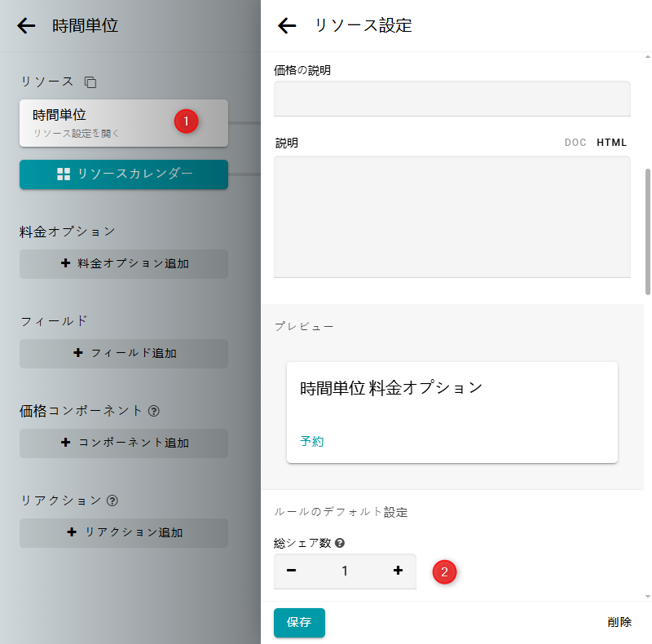Click the copy icon next to リソース

pyautogui.click(x=90, y=82)
